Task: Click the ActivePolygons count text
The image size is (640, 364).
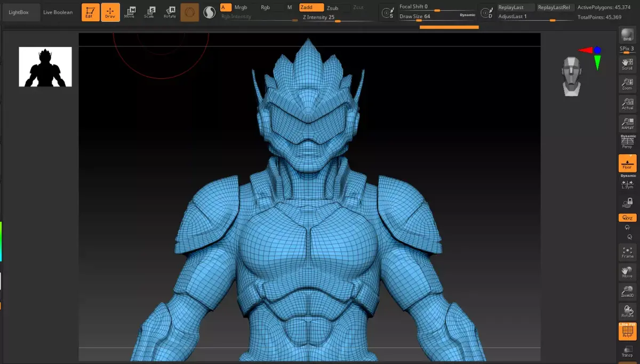Action: tap(604, 7)
